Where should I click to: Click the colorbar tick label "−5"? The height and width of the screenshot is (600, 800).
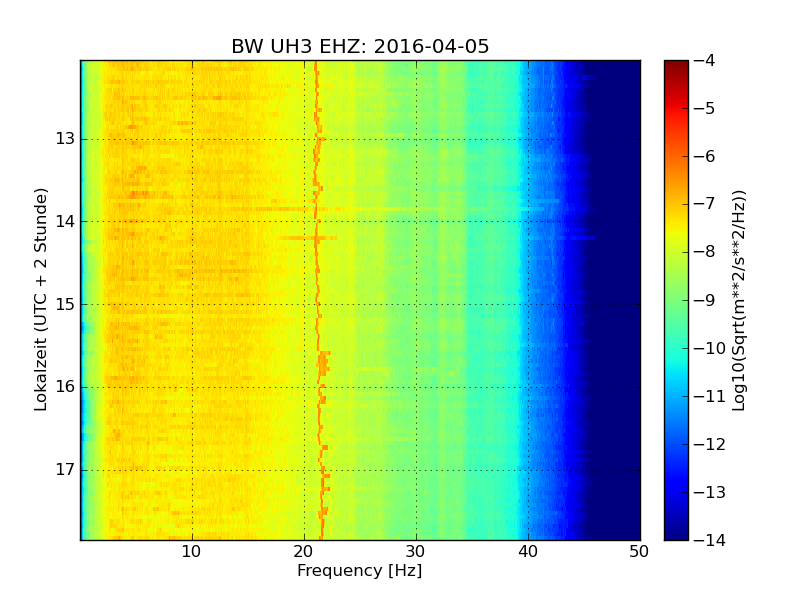pyautogui.click(x=705, y=108)
